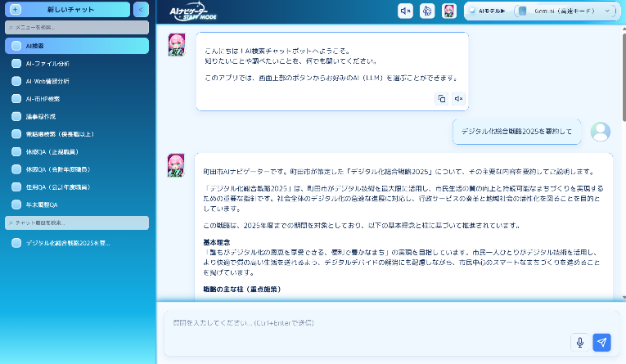Click the user profile avatar beside question
Image resolution: width=626 pixels, height=364 pixels.
point(601,131)
